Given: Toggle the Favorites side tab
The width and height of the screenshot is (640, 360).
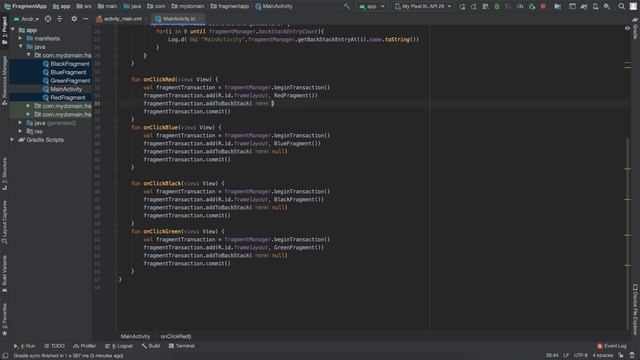Looking at the screenshot, I should (x=4, y=319).
